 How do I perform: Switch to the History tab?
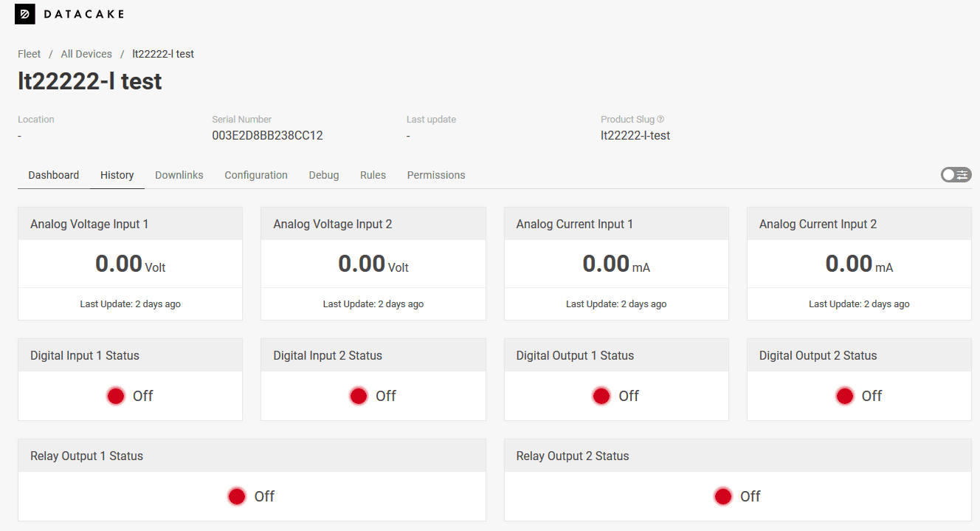[x=117, y=175]
